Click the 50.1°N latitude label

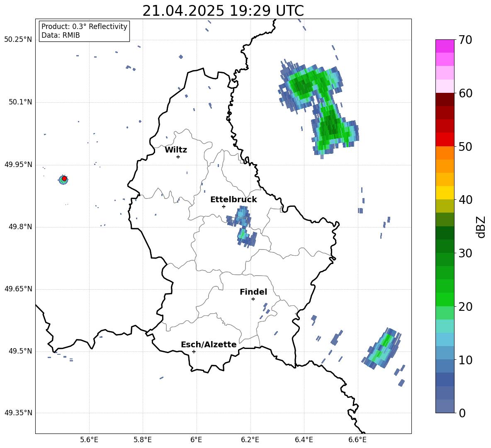(20, 102)
